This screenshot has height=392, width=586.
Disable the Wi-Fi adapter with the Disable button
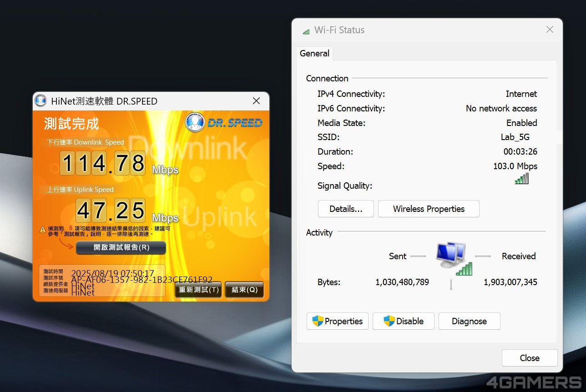404,321
